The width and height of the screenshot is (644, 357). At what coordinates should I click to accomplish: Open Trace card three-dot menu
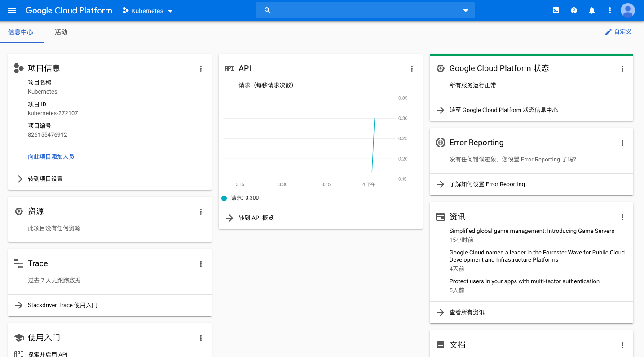[x=201, y=264]
